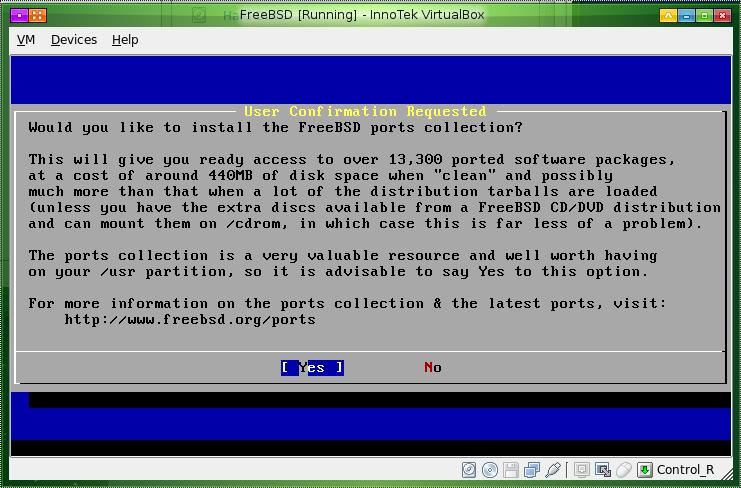Close the VirtualBox window
The width and height of the screenshot is (741, 488).
coord(723,16)
